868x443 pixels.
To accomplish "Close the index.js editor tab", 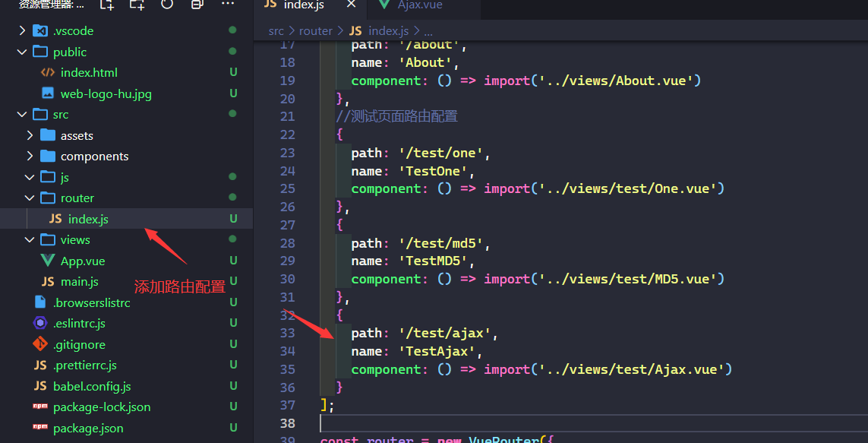I will pyautogui.click(x=350, y=5).
